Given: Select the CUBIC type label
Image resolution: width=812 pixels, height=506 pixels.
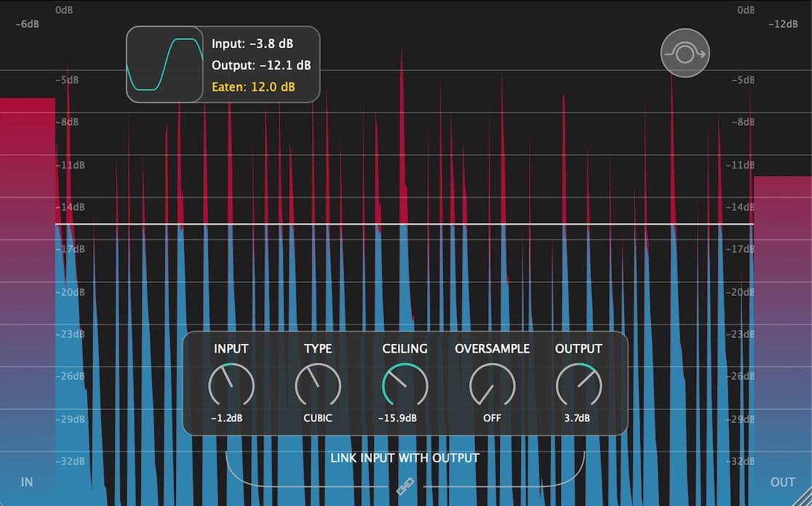Looking at the screenshot, I should [x=318, y=418].
